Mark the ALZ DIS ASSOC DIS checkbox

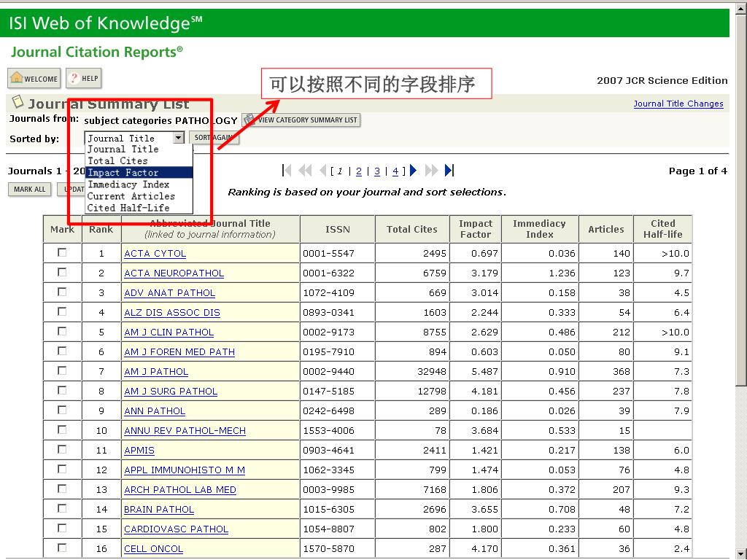click(x=62, y=312)
